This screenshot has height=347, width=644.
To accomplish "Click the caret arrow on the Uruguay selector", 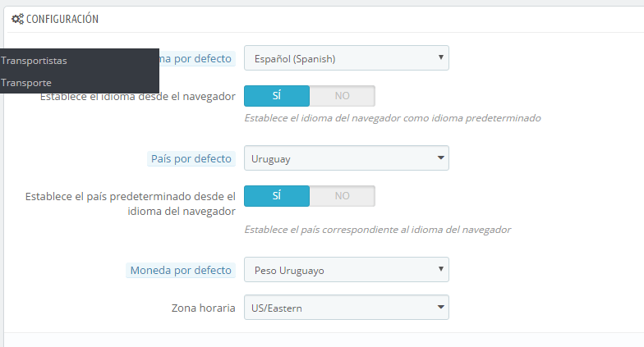I will [x=440, y=158].
